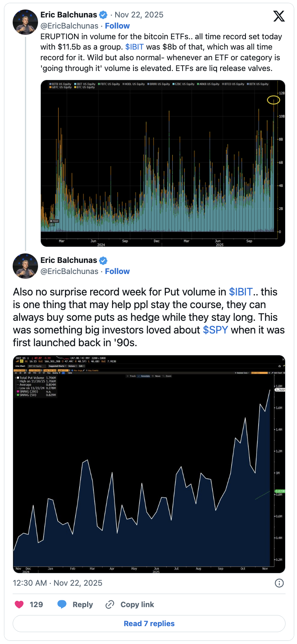The width and height of the screenshot is (297, 644).
Task: Open the bitcoin ETF volume chart image
Action: [163, 163]
